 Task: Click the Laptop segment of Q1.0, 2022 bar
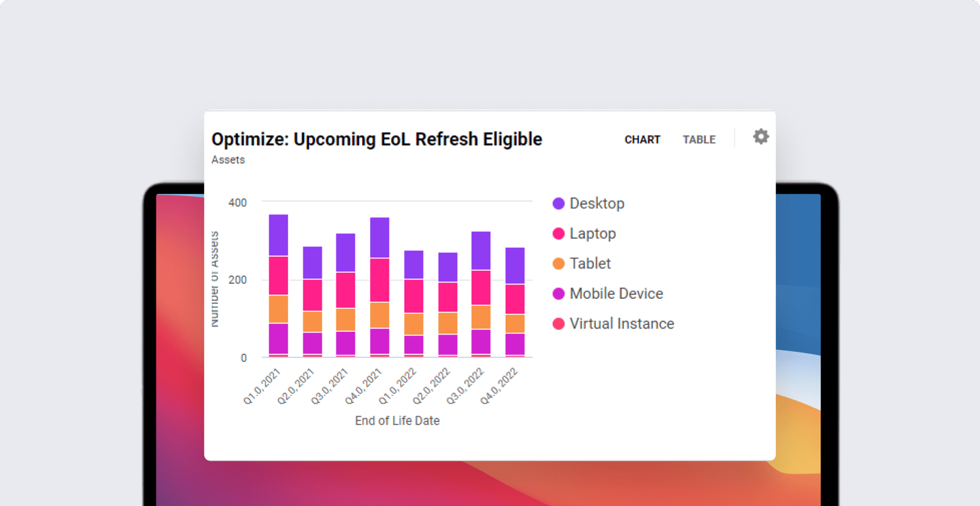click(413, 296)
